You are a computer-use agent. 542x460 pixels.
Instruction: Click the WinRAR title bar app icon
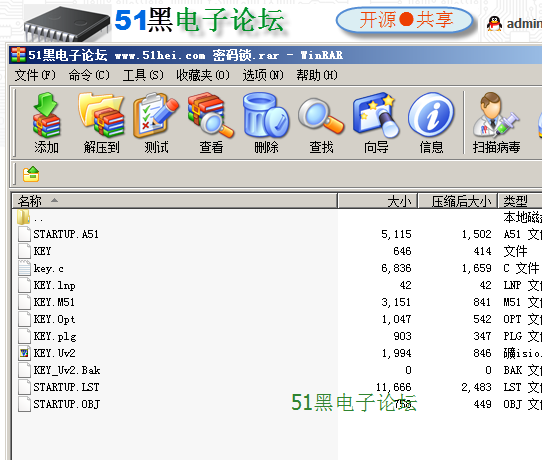coord(18,55)
